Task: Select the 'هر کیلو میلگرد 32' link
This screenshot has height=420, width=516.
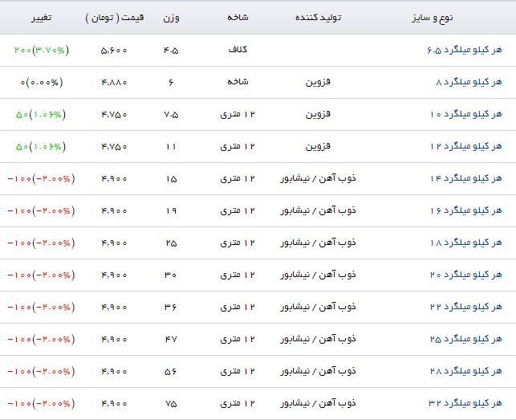Action: tap(465, 403)
